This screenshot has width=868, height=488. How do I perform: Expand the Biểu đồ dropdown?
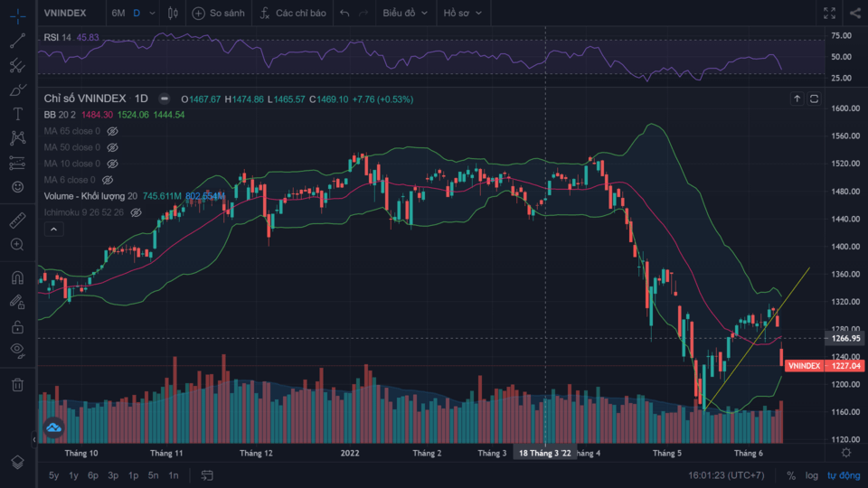(x=403, y=14)
